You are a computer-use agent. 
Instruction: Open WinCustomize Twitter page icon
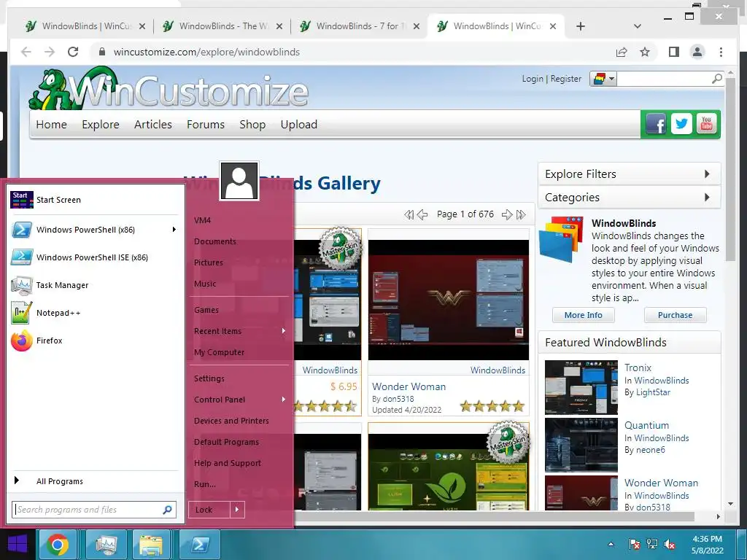(x=682, y=124)
